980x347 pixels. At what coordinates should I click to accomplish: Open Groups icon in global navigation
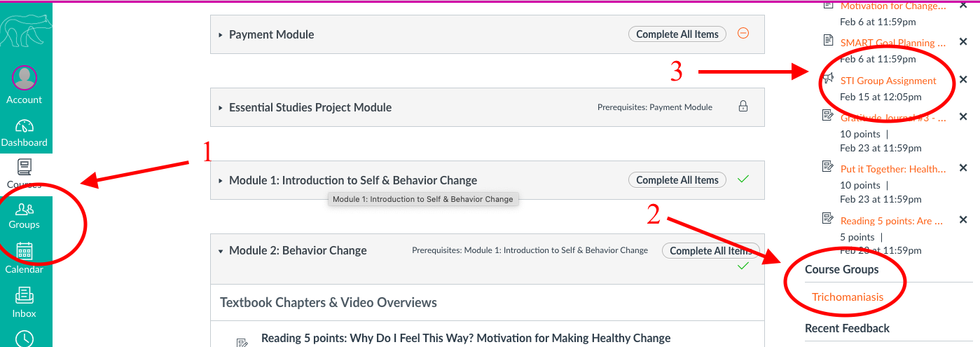[25, 209]
